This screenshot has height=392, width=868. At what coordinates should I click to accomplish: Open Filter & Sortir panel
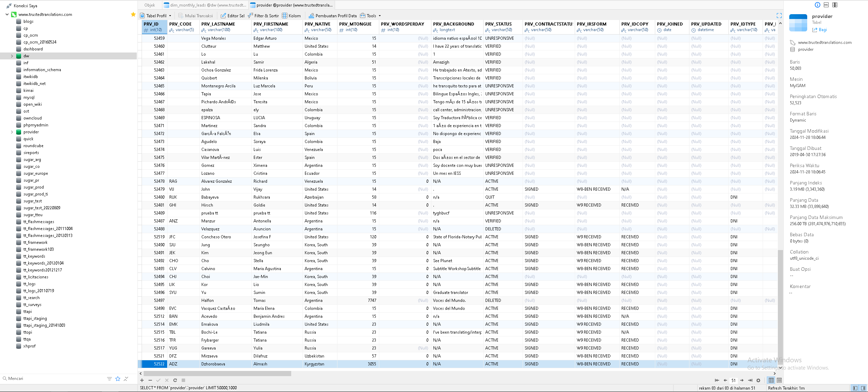(x=263, y=16)
